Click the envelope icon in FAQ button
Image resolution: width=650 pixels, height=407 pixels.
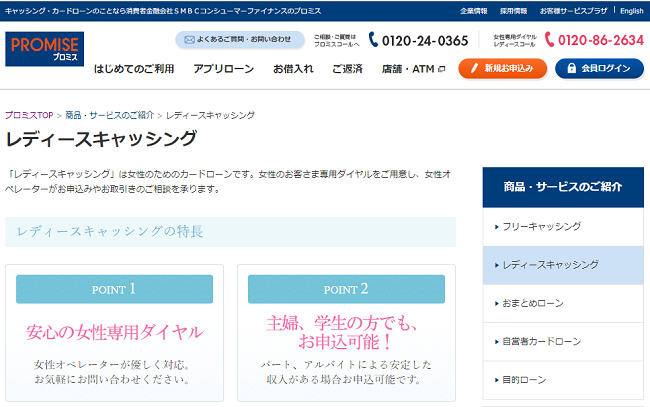tap(189, 40)
